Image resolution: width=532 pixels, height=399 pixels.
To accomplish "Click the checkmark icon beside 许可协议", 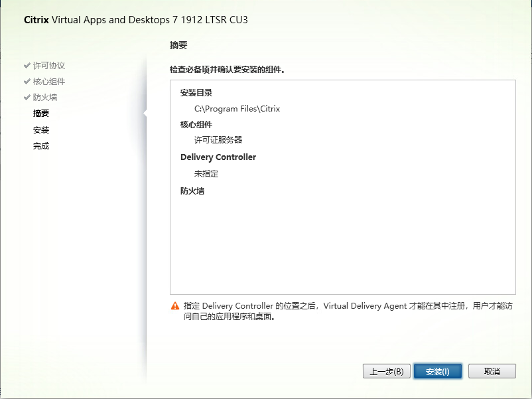I will [x=27, y=66].
